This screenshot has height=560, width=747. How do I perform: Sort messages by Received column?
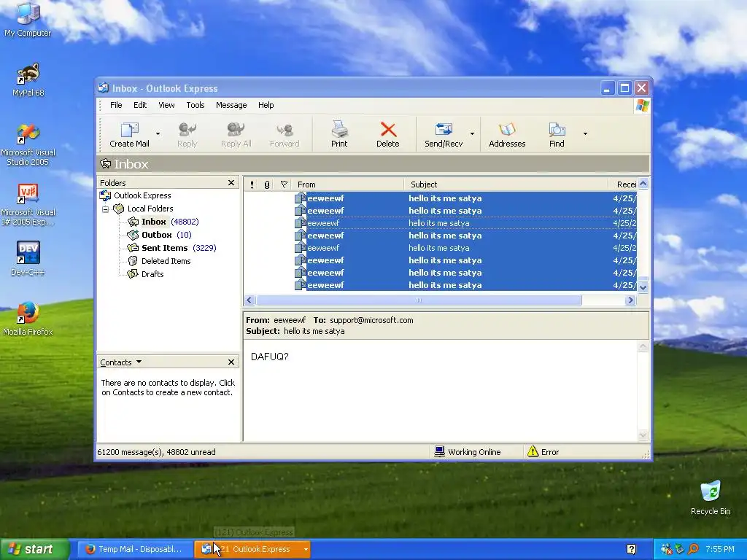coord(623,184)
